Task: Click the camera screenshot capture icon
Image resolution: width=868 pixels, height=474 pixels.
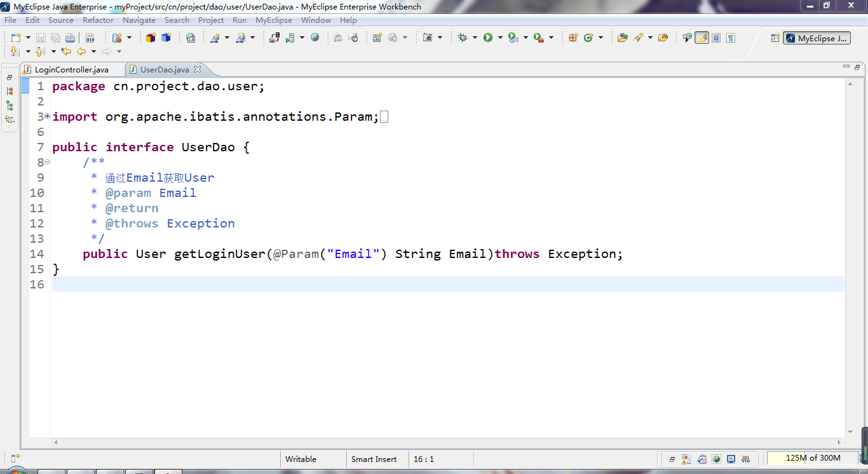Action: (428, 38)
